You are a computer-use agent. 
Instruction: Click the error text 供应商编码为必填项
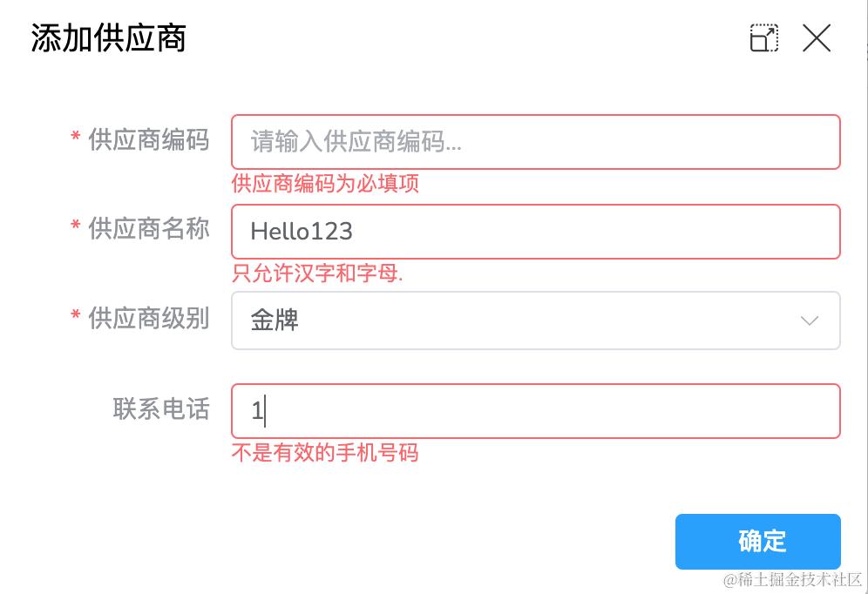pos(325,185)
